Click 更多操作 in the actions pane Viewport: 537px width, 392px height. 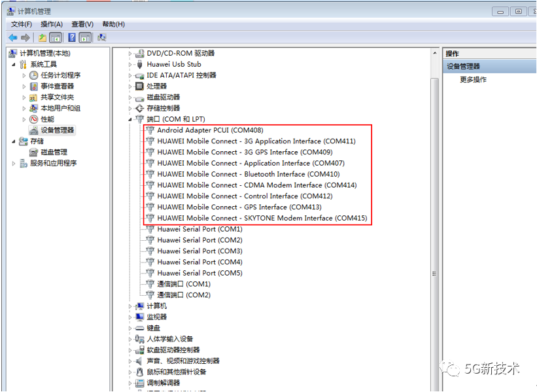473,79
